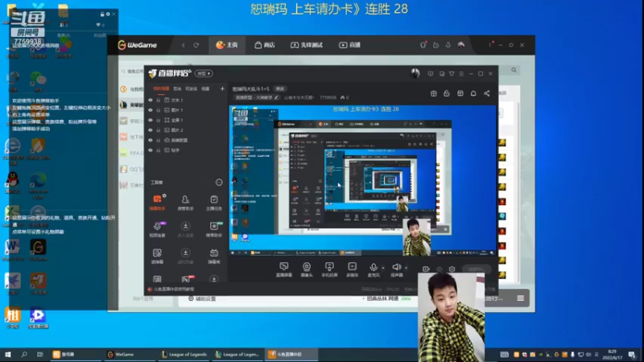
Task: Select the first scene tab (highlighted red)
Action: [161, 88]
